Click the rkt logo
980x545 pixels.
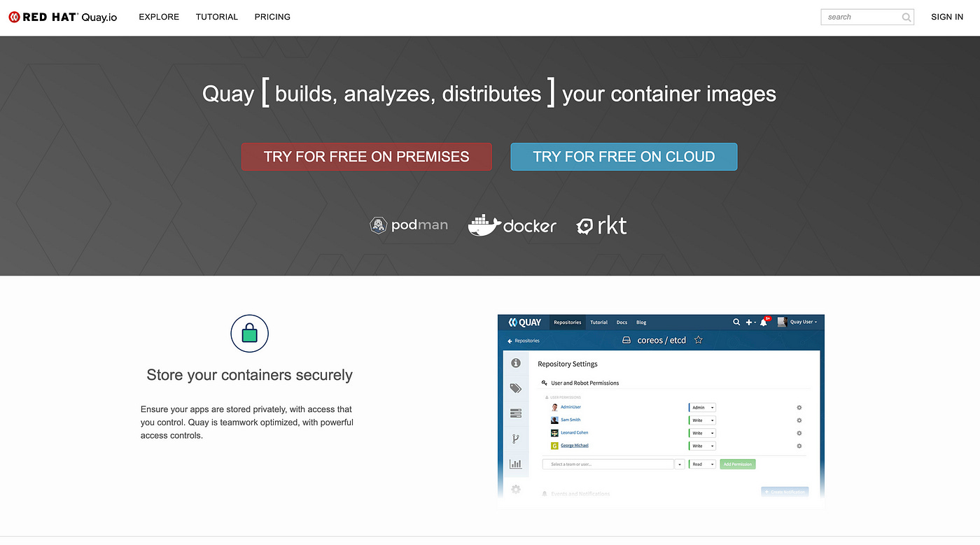click(601, 225)
